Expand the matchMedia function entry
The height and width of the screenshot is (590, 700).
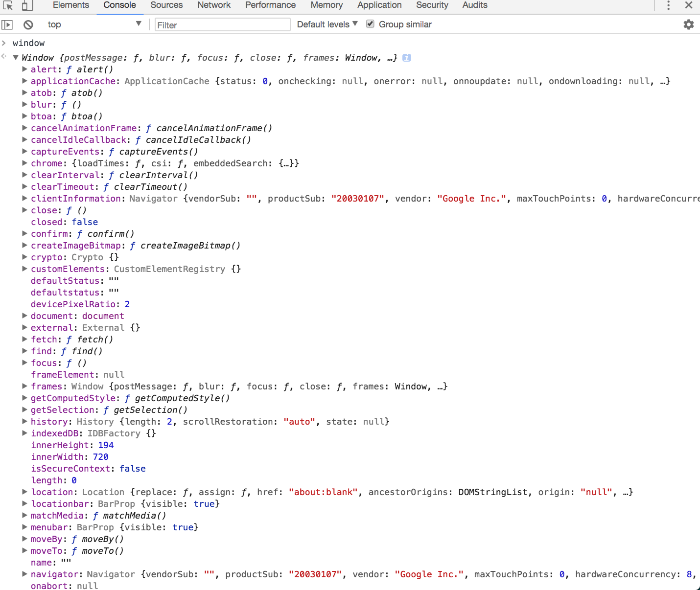24,516
